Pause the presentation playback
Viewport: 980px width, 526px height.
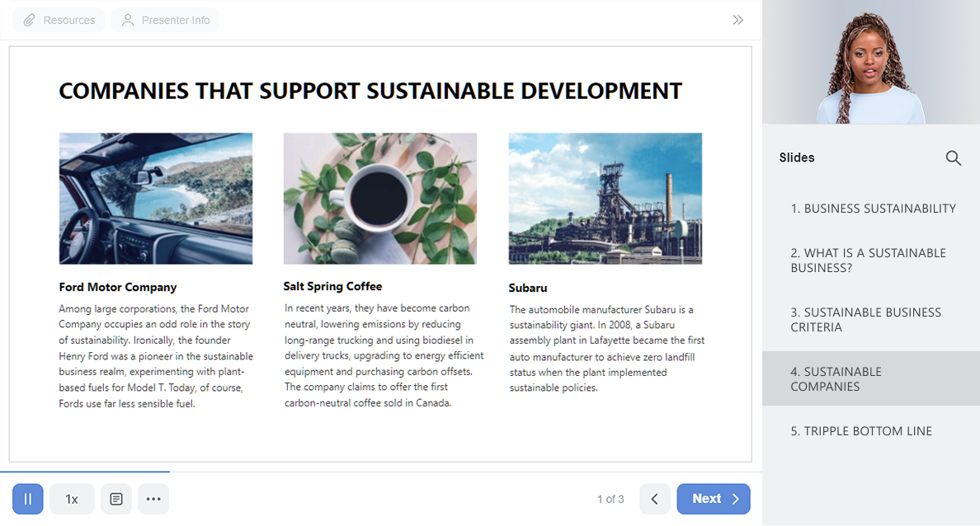[27, 499]
